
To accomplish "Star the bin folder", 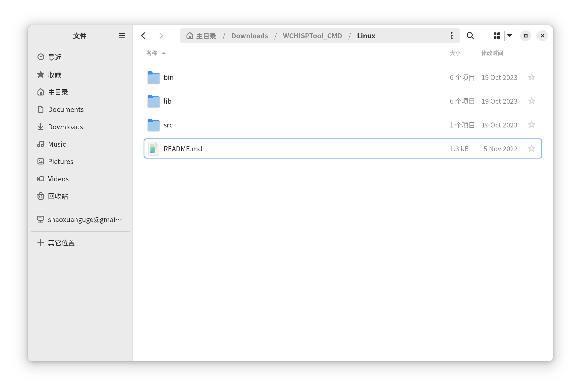I will tap(531, 77).
